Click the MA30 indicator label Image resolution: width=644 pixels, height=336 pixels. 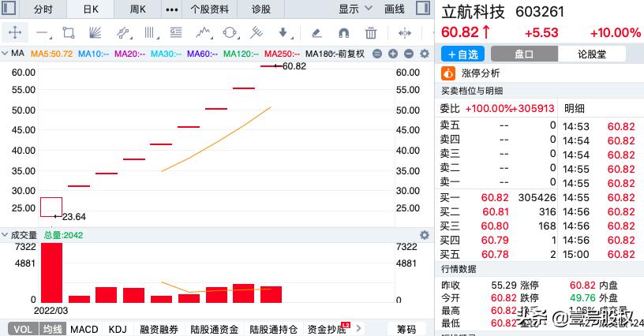[166, 54]
